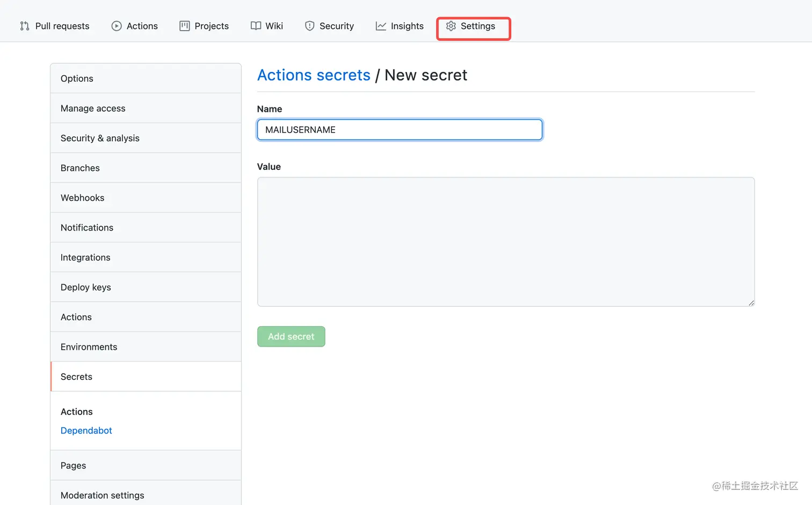Open Security & analysis settings
The height and width of the screenshot is (505, 812).
[x=146, y=138]
